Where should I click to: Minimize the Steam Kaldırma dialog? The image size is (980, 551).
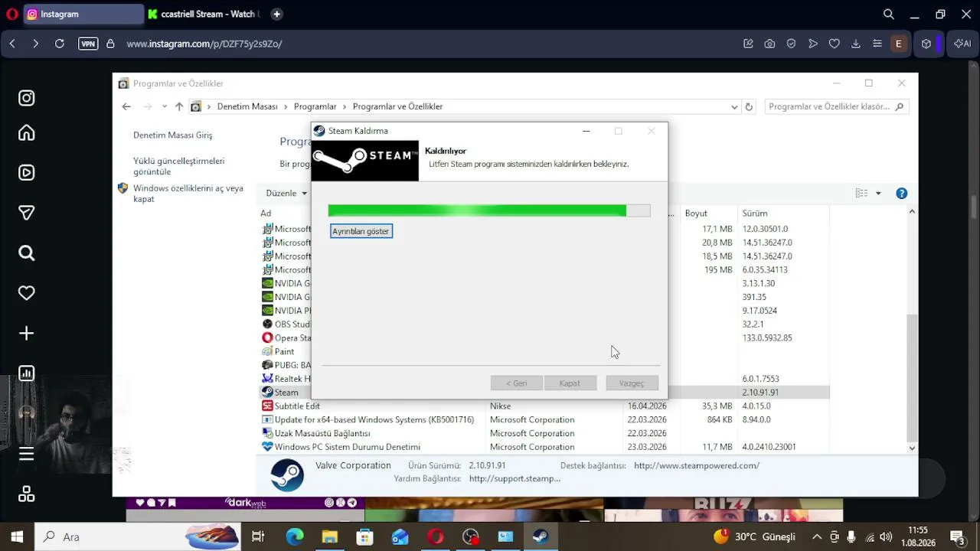pyautogui.click(x=586, y=131)
